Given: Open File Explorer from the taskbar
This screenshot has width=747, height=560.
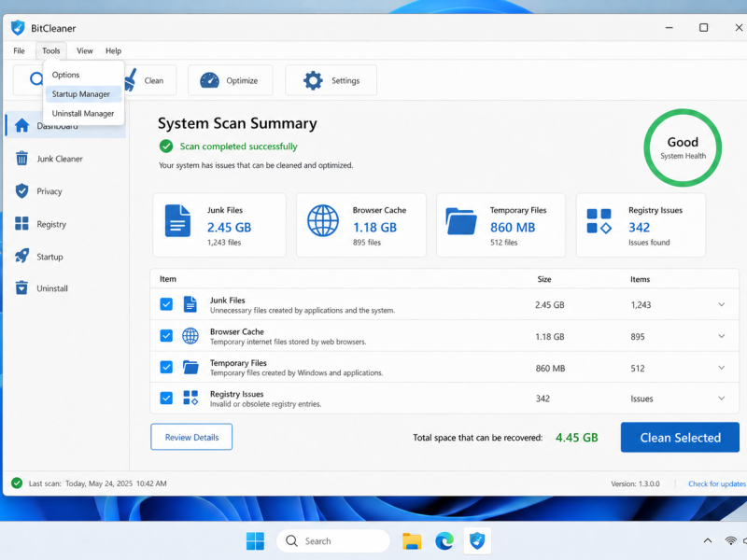Looking at the screenshot, I should click(x=412, y=541).
